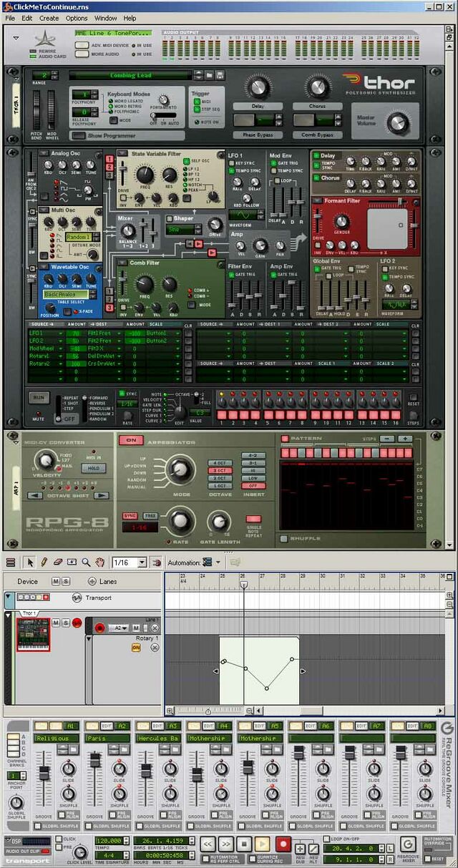This screenshot has width=458, height=868.
Task: Click the Thor step sequencer Run button
Action: pos(38,396)
